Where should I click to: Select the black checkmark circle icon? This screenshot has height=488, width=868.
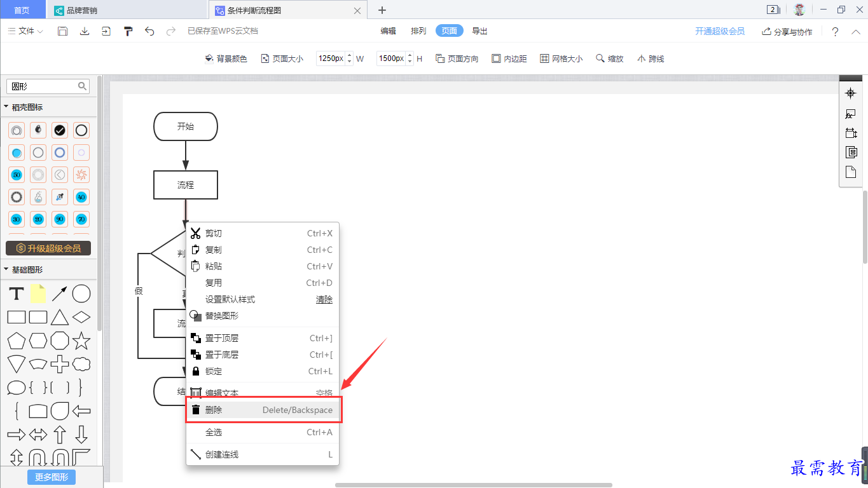click(60, 130)
